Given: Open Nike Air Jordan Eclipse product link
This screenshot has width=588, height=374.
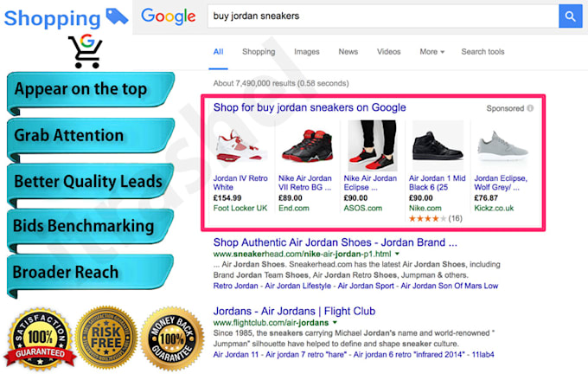Looking at the screenshot, I should [x=370, y=183].
